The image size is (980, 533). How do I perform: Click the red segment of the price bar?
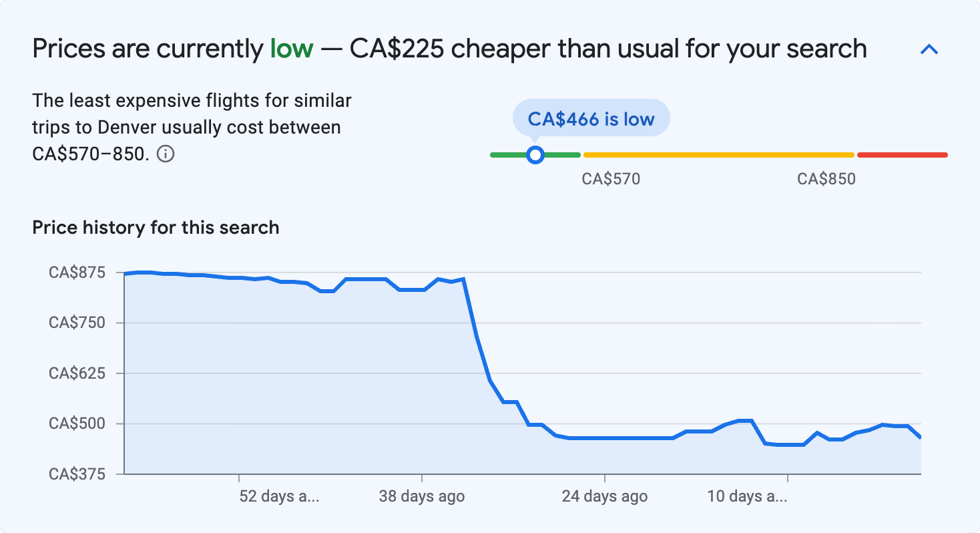[903, 154]
